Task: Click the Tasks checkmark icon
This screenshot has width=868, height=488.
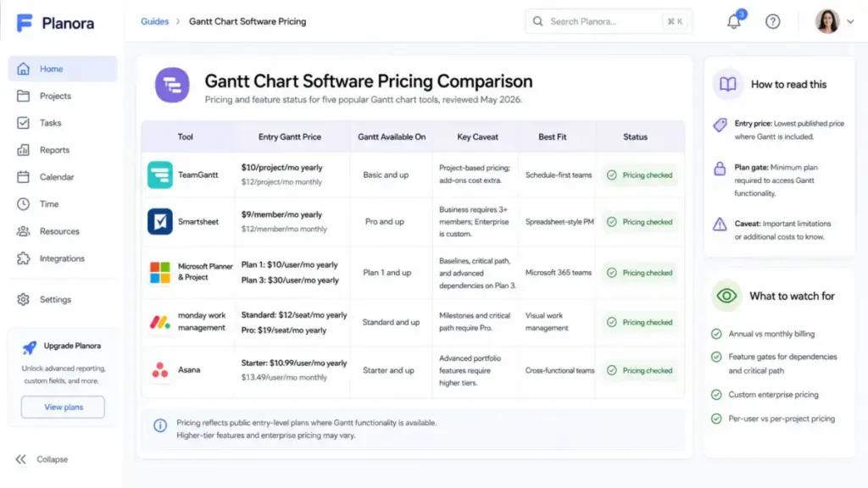Action: pyautogui.click(x=23, y=123)
